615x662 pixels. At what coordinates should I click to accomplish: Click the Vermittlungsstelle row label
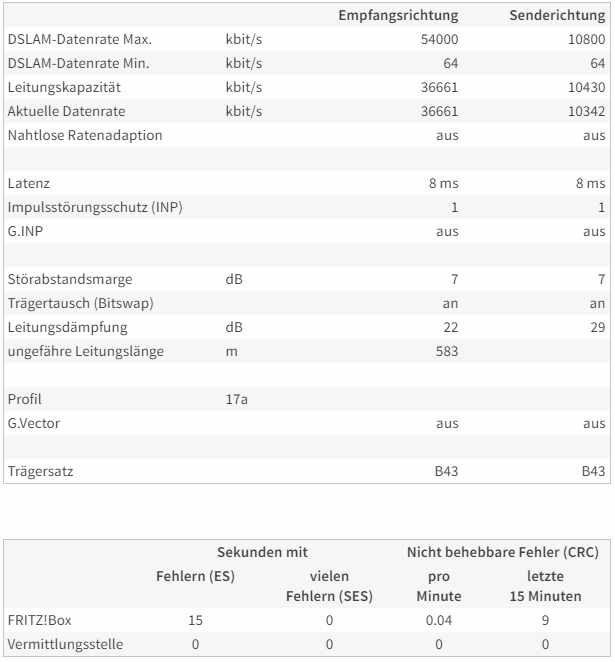65,645
